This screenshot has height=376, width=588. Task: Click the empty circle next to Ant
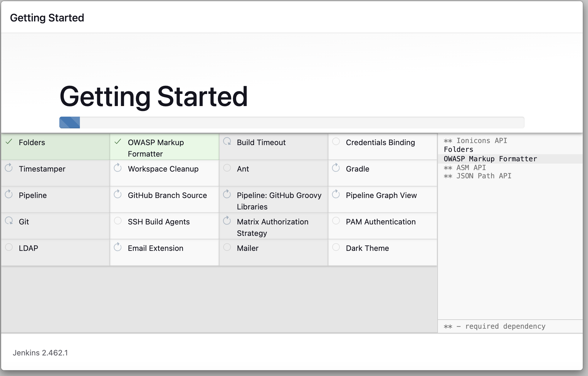pyautogui.click(x=227, y=168)
